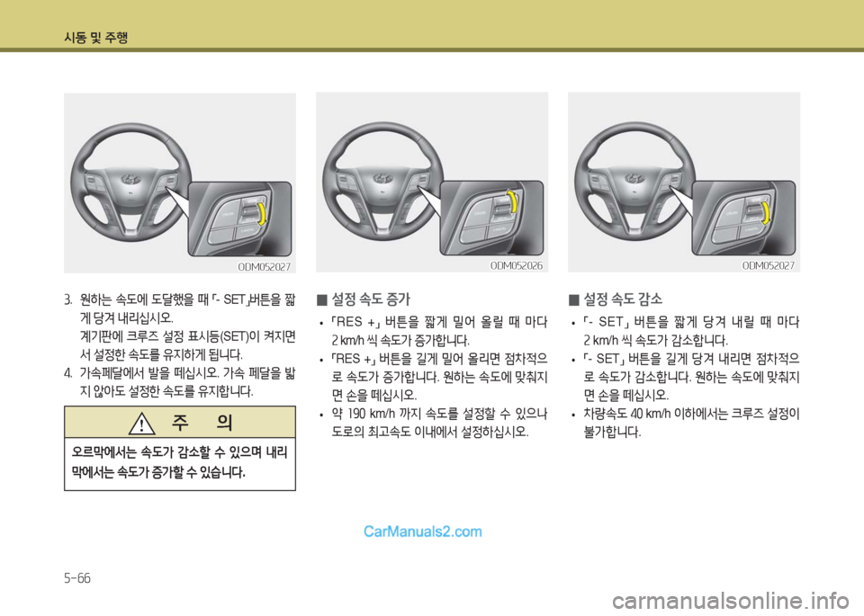Click page number 5-66
The width and height of the screenshot is (864, 616).
click(x=77, y=578)
